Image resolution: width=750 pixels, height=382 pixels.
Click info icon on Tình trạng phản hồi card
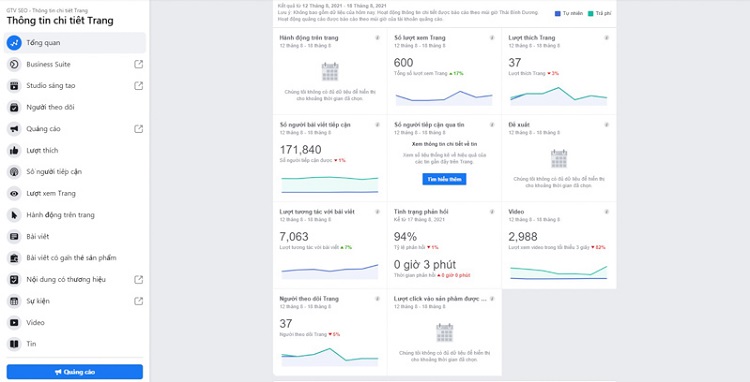click(492, 212)
